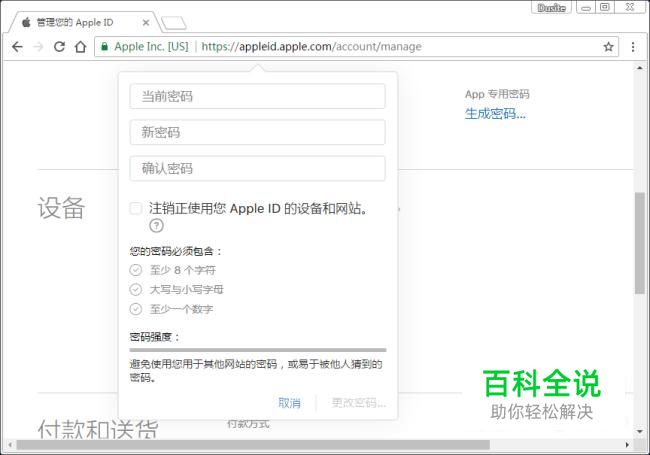
Task: Click the vertical scrollbar up arrow
Action: coord(640,68)
